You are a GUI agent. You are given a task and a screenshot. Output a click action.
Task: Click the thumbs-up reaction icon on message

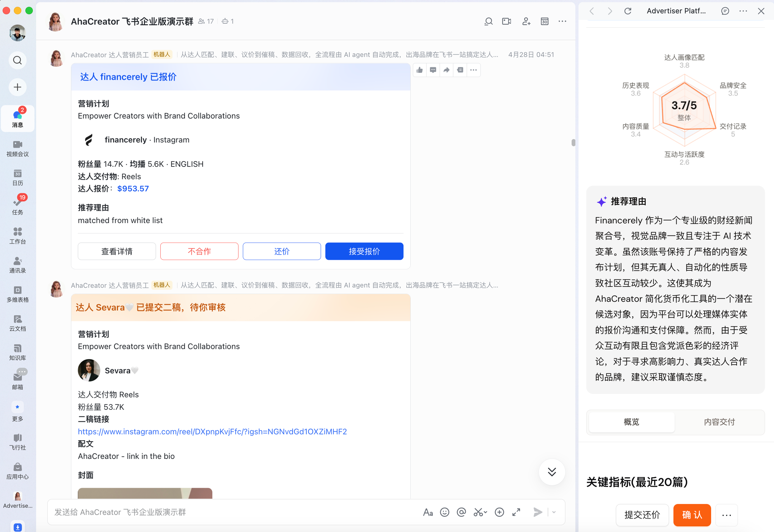pyautogui.click(x=420, y=70)
